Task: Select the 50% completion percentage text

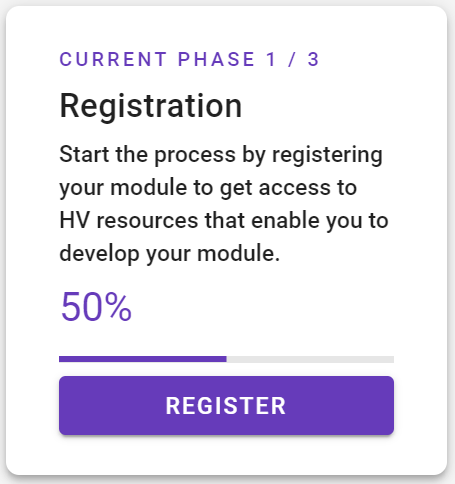Action: pyautogui.click(x=96, y=307)
